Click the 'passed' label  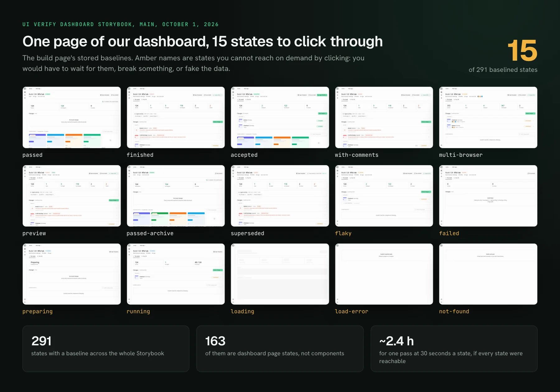click(32, 155)
